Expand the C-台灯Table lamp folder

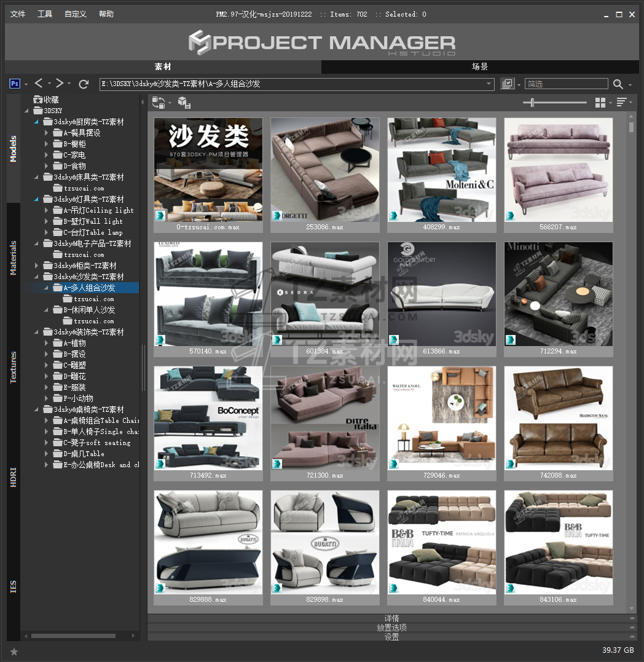[47, 232]
